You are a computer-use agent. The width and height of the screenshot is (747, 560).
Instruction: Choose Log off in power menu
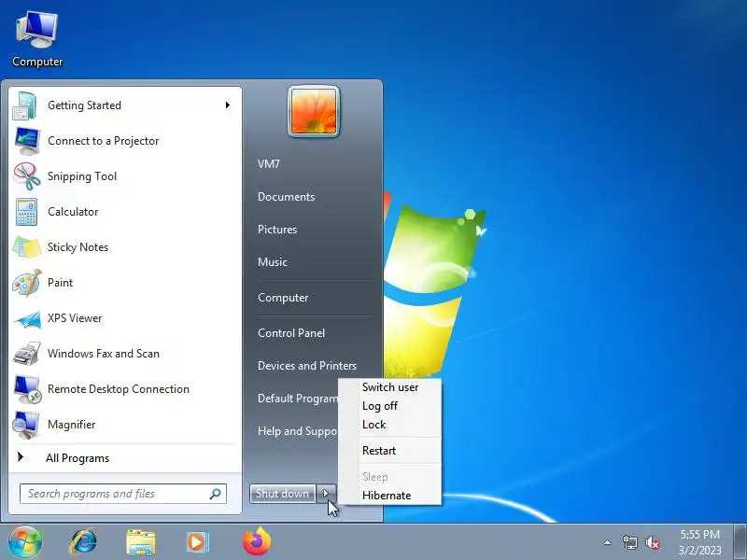tap(380, 406)
